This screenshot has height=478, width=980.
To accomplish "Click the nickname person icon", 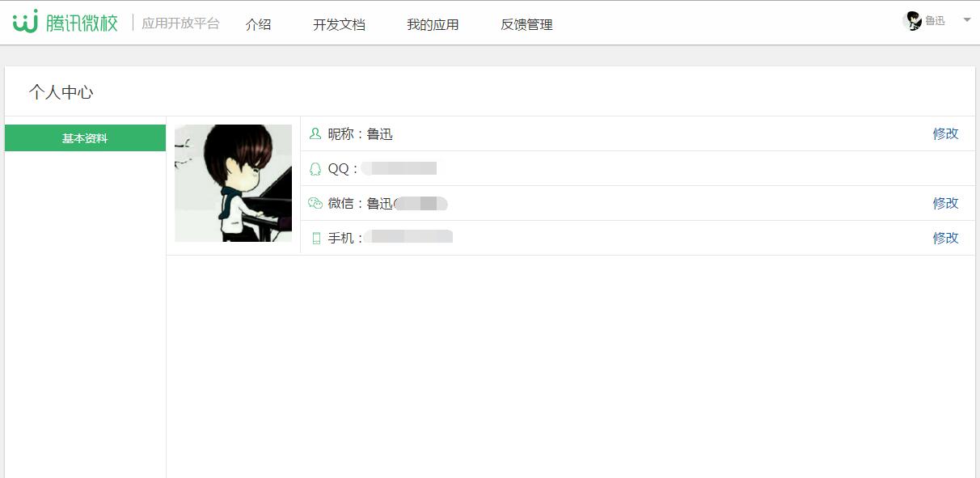I will coord(315,133).
